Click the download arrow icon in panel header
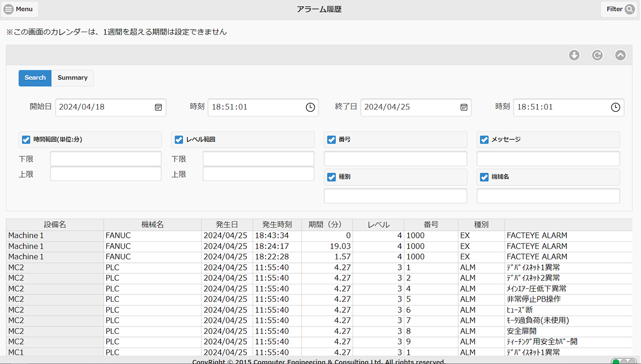 (574, 55)
